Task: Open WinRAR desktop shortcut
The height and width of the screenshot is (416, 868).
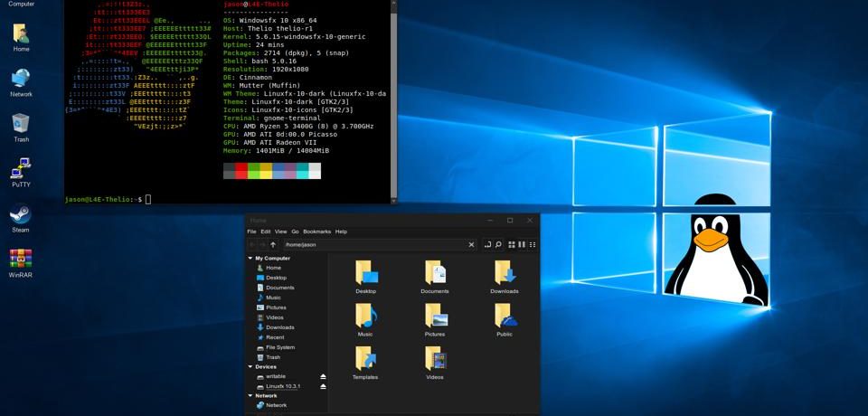Action: tap(21, 263)
